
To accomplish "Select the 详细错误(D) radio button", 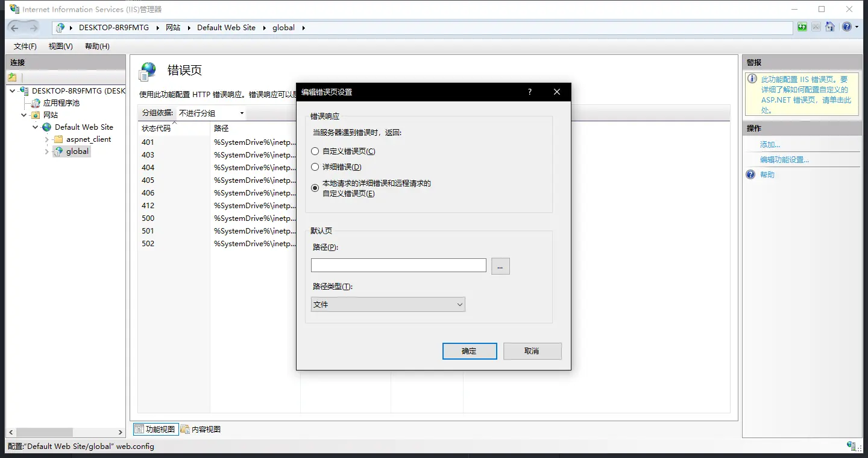I will tap(315, 167).
